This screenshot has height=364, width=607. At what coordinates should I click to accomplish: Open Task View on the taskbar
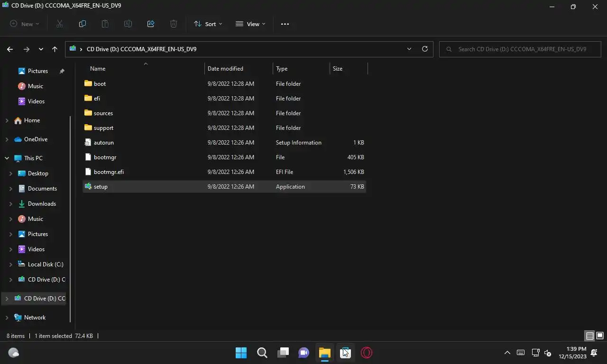pyautogui.click(x=283, y=353)
